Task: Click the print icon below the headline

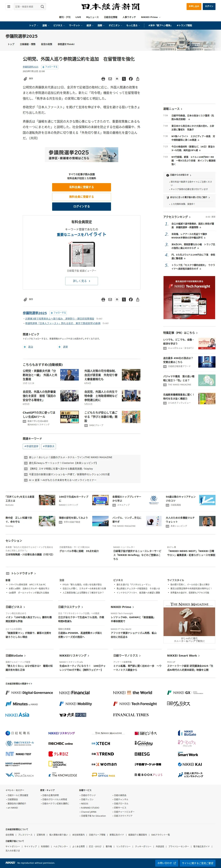Action: click(103, 79)
